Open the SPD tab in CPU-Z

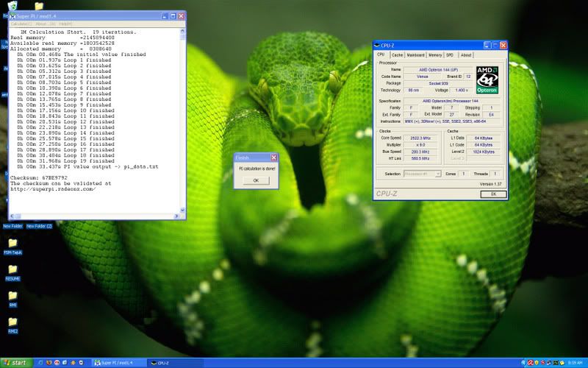[450, 54]
